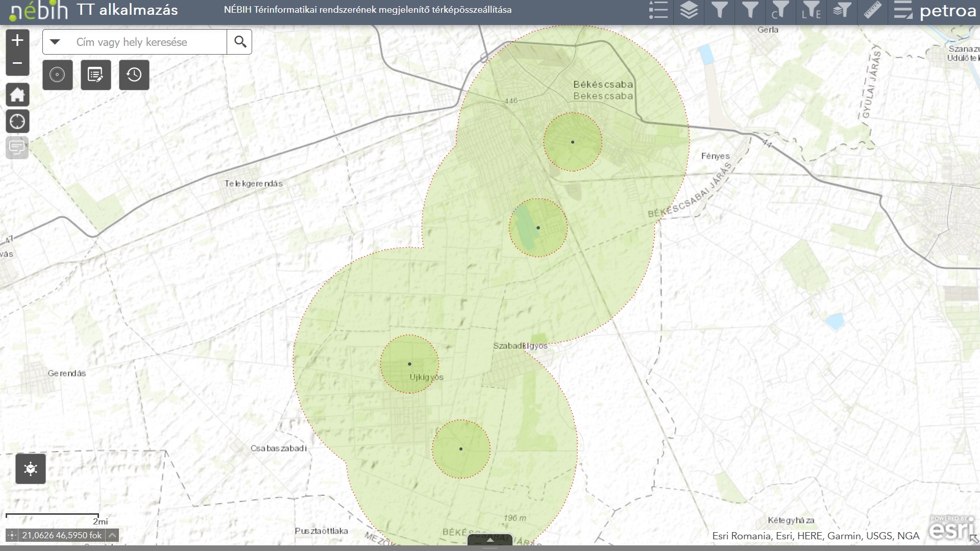Activate my location button
Screen dimensions: 980x551
pos(17,121)
